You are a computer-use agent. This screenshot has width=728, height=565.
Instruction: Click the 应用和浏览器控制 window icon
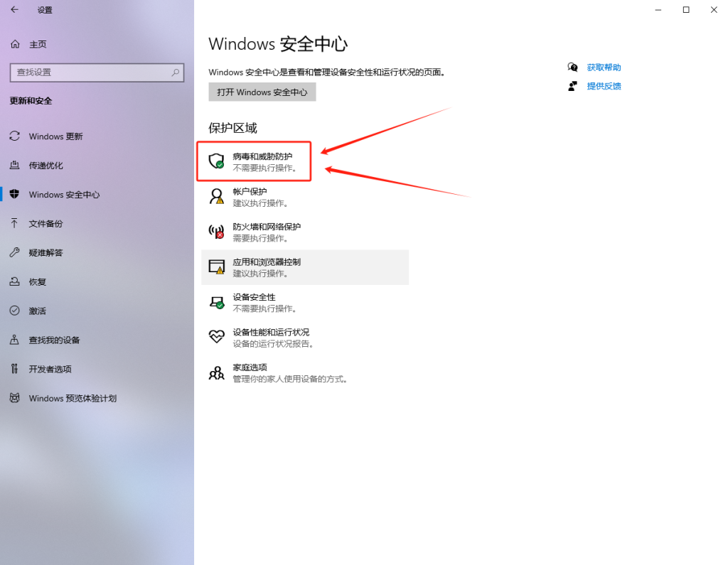pyautogui.click(x=216, y=267)
